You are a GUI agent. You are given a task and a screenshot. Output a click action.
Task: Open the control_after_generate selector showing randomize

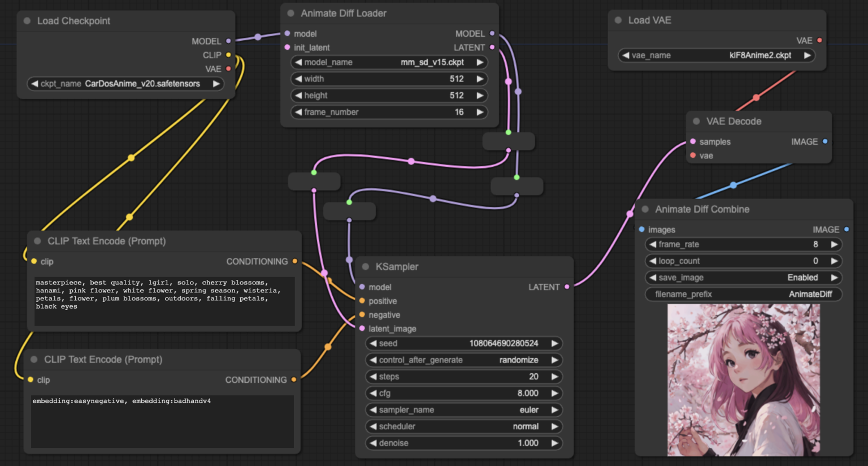coord(463,360)
